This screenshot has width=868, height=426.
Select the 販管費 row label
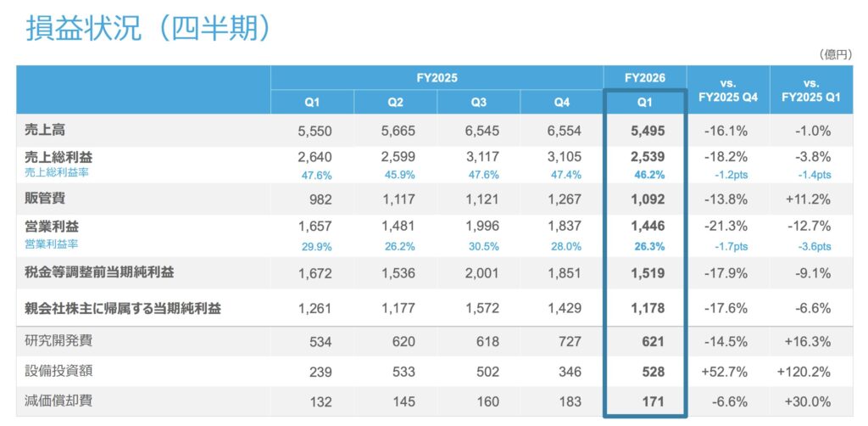pyautogui.click(x=46, y=199)
